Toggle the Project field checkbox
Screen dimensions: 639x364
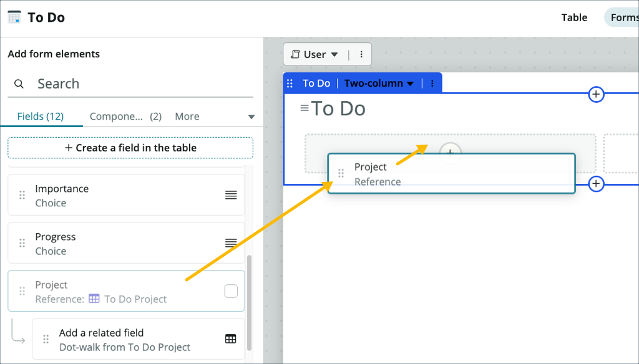pos(231,291)
